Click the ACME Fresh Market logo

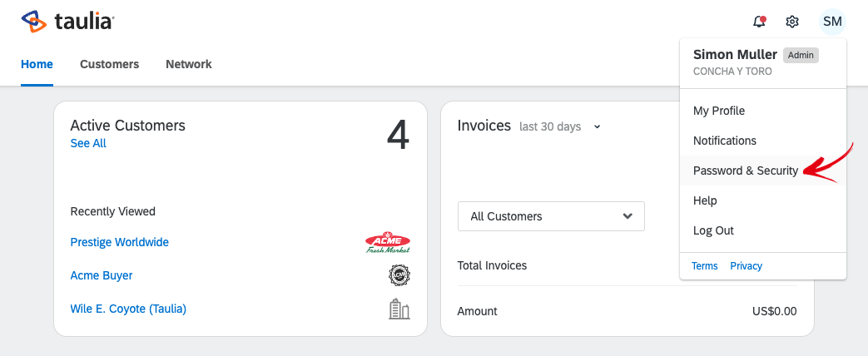pyautogui.click(x=388, y=242)
